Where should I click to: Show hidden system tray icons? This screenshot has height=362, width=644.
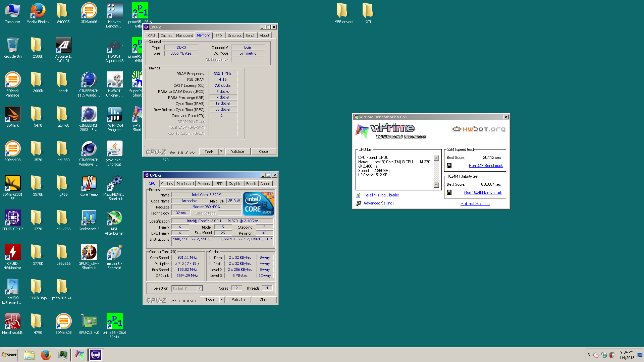pos(589,355)
